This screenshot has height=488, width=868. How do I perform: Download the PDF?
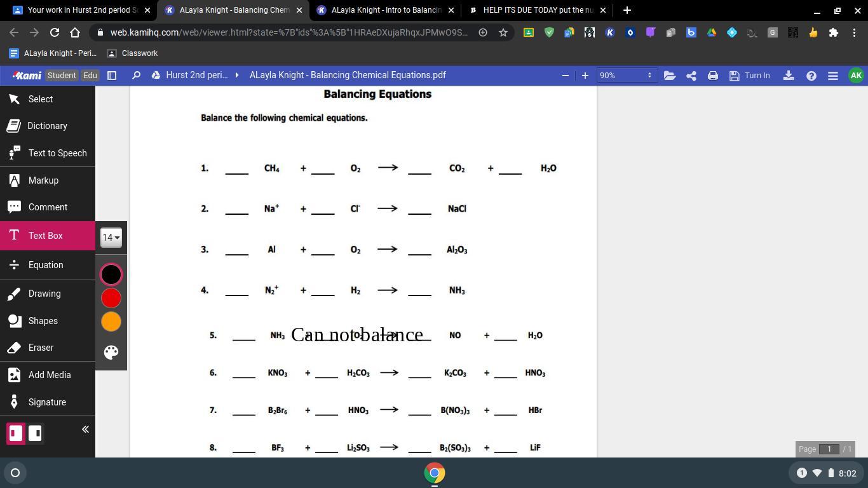point(789,76)
